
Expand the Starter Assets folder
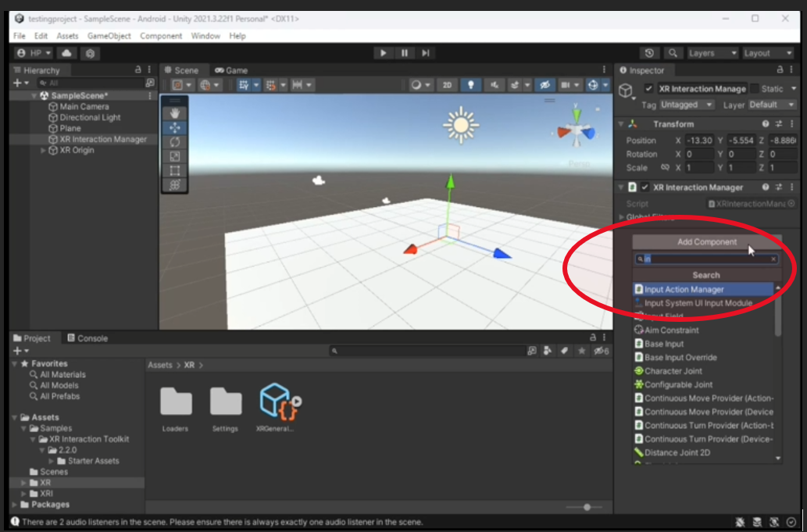click(x=51, y=461)
